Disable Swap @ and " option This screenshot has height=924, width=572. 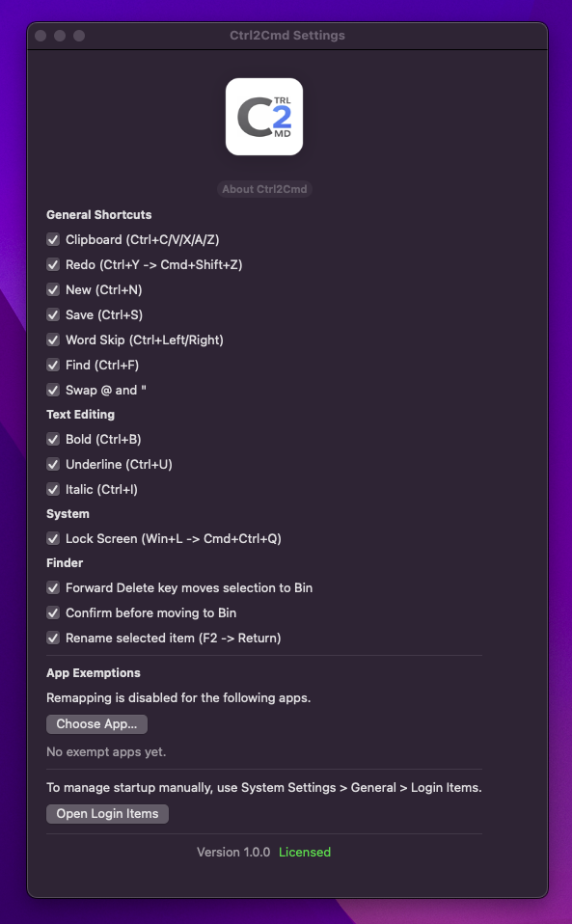pyautogui.click(x=53, y=390)
